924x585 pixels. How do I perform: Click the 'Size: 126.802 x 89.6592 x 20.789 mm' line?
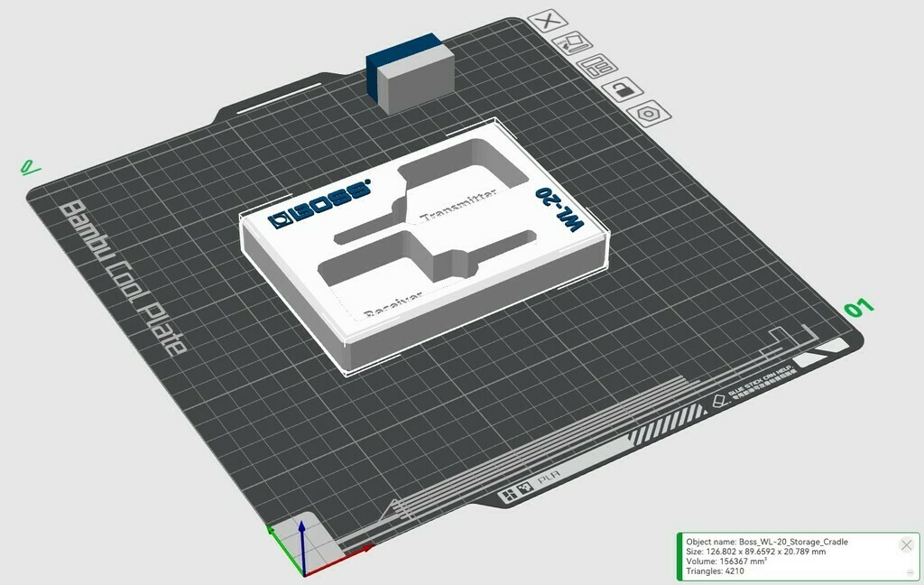755,552
